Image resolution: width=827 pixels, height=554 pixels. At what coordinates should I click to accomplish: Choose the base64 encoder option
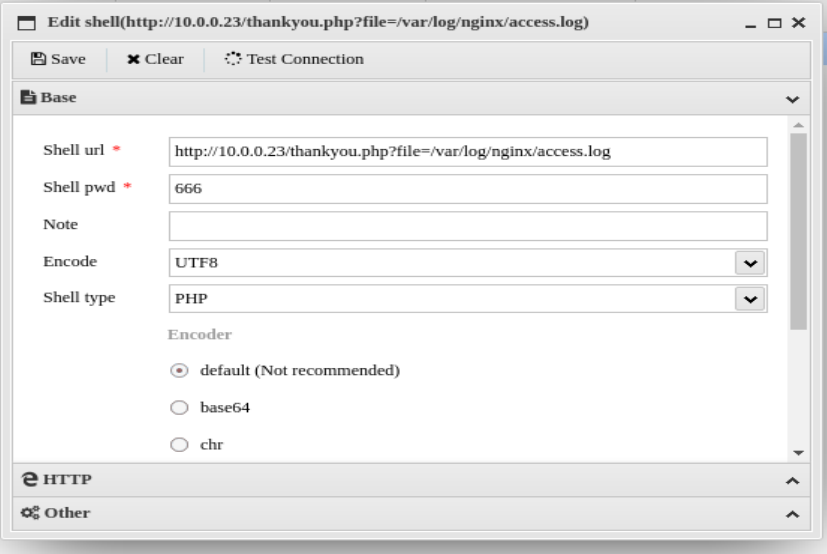(x=179, y=407)
